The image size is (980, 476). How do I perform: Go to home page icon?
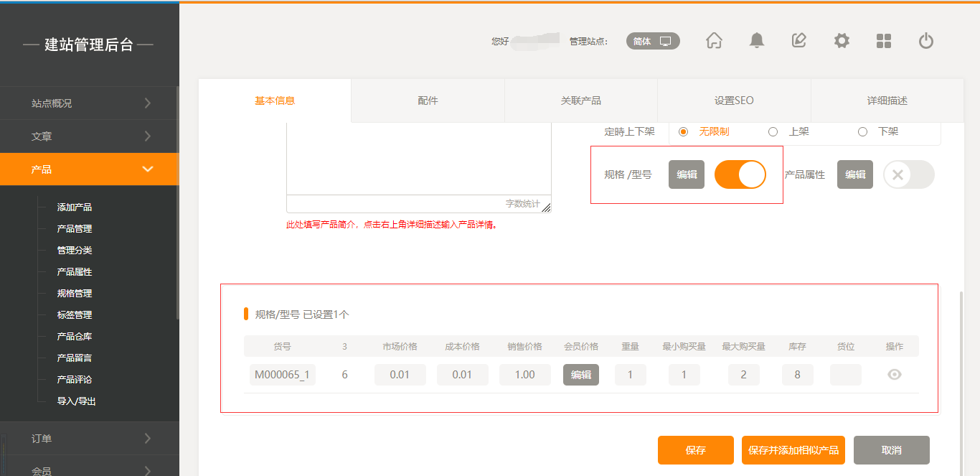pyautogui.click(x=714, y=41)
